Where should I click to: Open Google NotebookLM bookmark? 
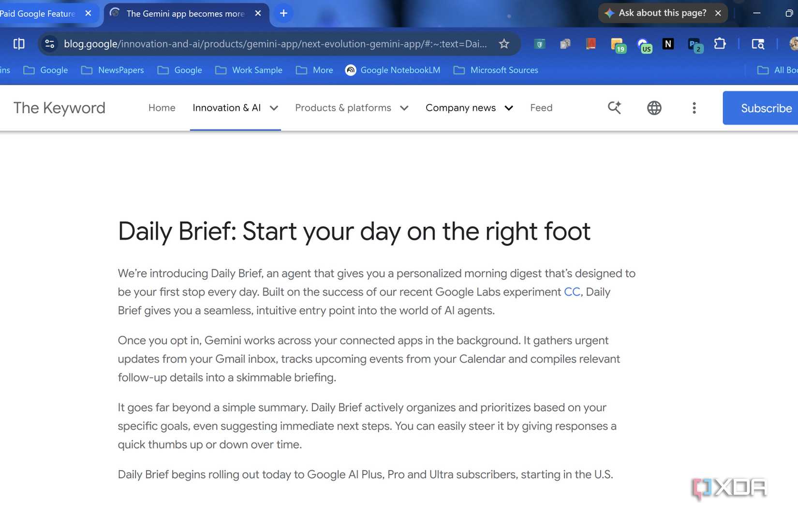[x=393, y=70]
